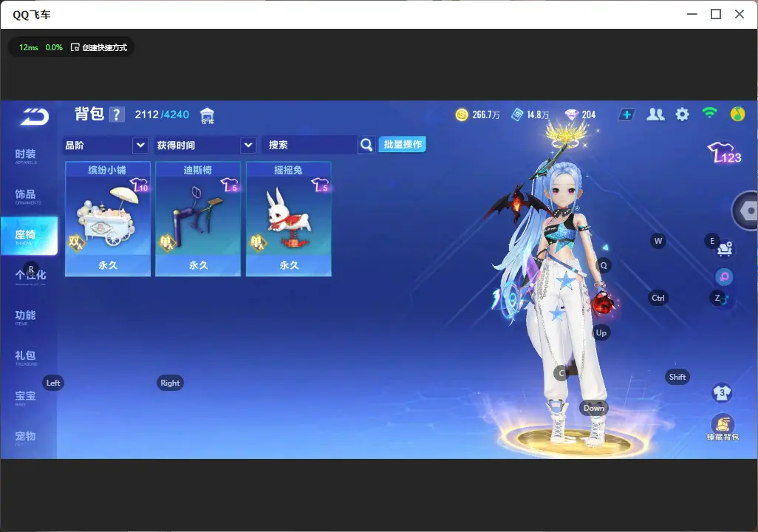Select the 摇摇兔 seat item

tap(289, 219)
